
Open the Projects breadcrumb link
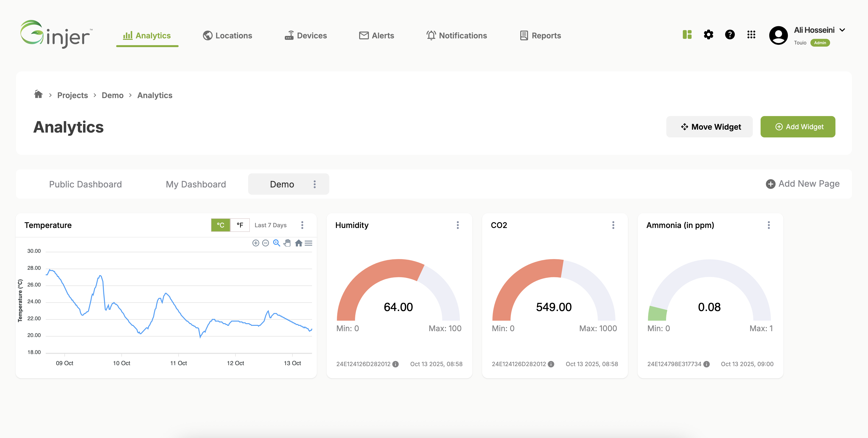(72, 95)
